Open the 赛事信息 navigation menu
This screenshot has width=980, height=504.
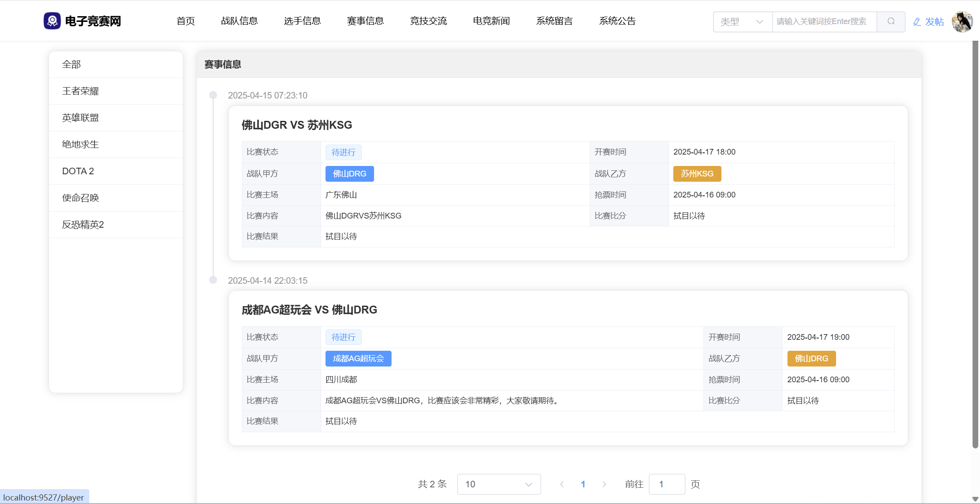pos(365,21)
